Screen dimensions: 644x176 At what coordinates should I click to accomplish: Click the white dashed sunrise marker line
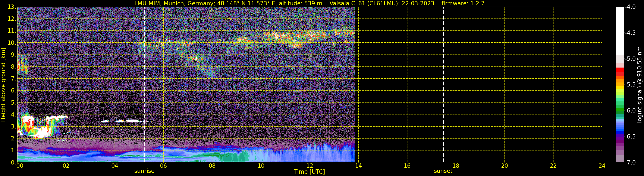click(x=145, y=85)
